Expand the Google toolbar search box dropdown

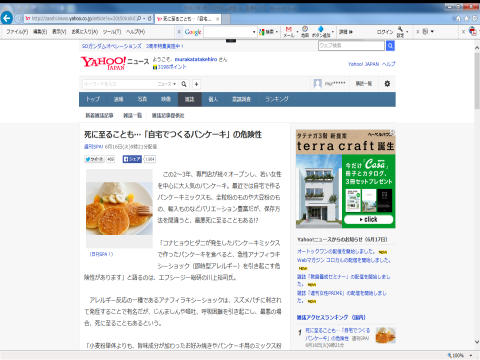click(254, 32)
